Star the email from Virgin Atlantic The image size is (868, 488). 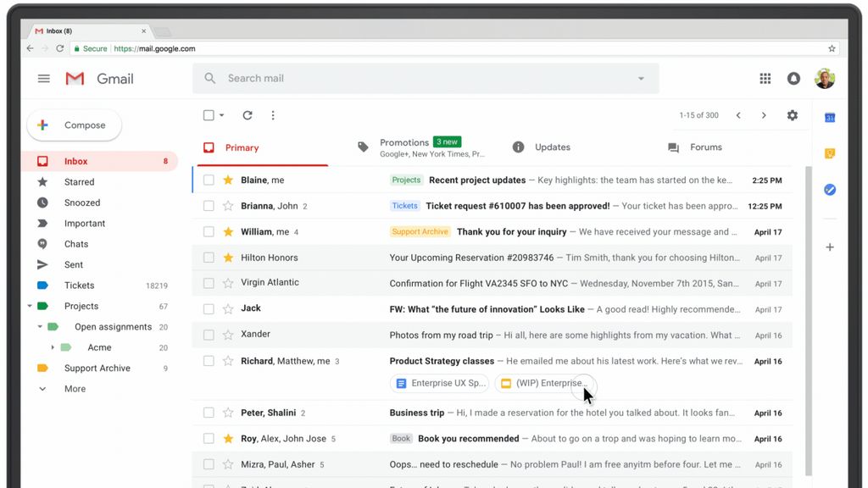tap(227, 283)
